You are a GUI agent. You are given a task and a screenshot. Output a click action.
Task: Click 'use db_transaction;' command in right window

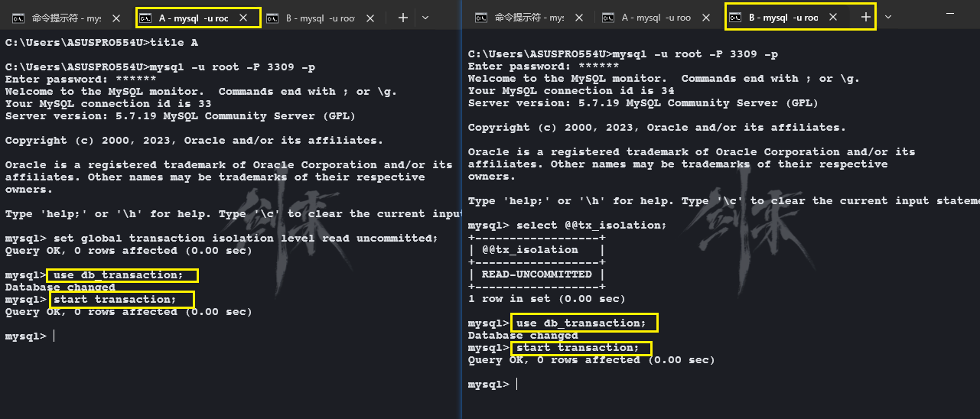click(581, 323)
